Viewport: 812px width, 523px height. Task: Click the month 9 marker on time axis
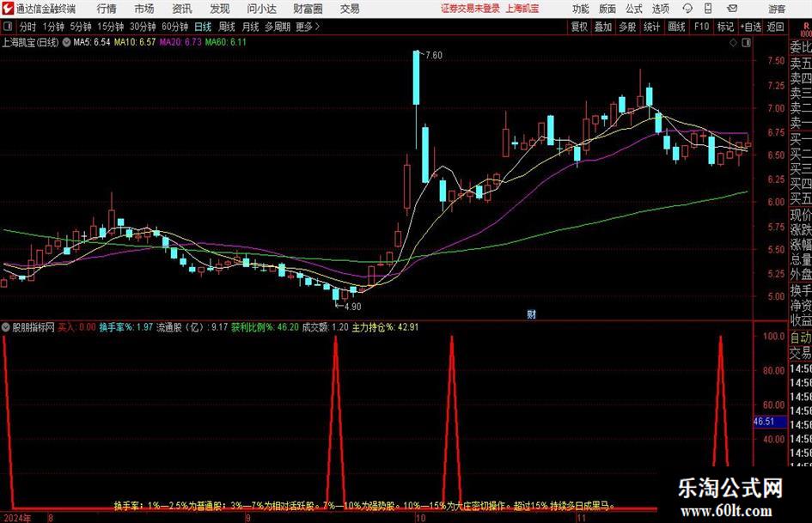pos(247,518)
